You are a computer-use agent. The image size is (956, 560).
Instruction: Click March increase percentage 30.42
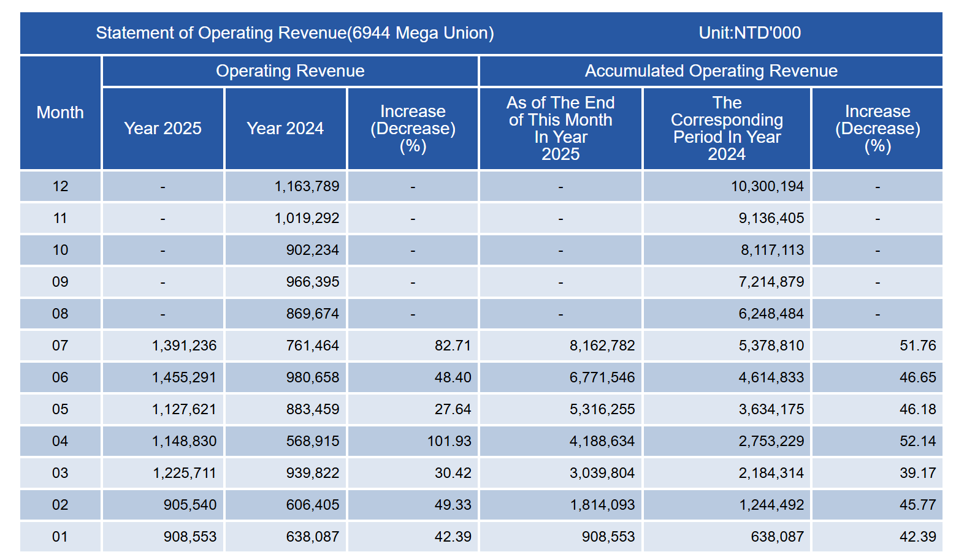click(x=453, y=473)
